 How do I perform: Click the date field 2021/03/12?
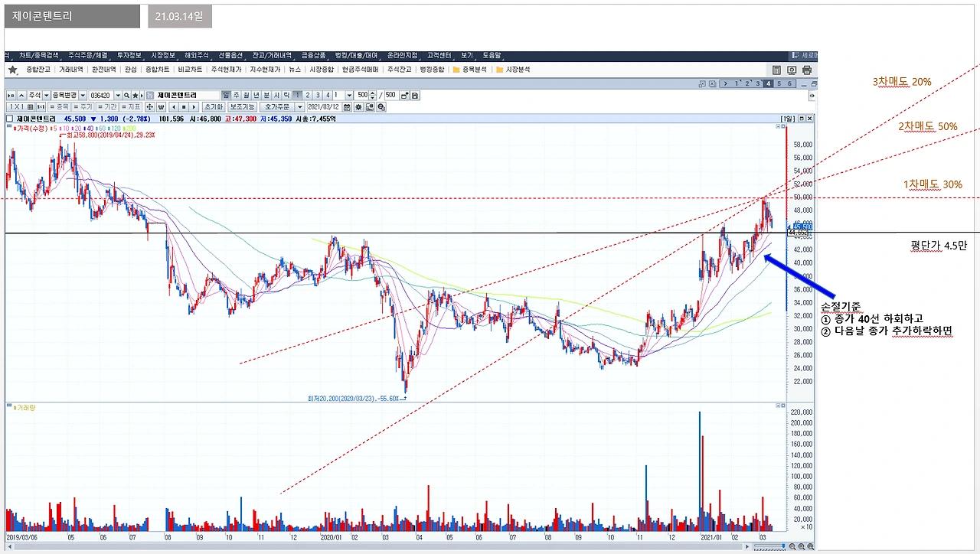pyautogui.click(x=324, y=107)
